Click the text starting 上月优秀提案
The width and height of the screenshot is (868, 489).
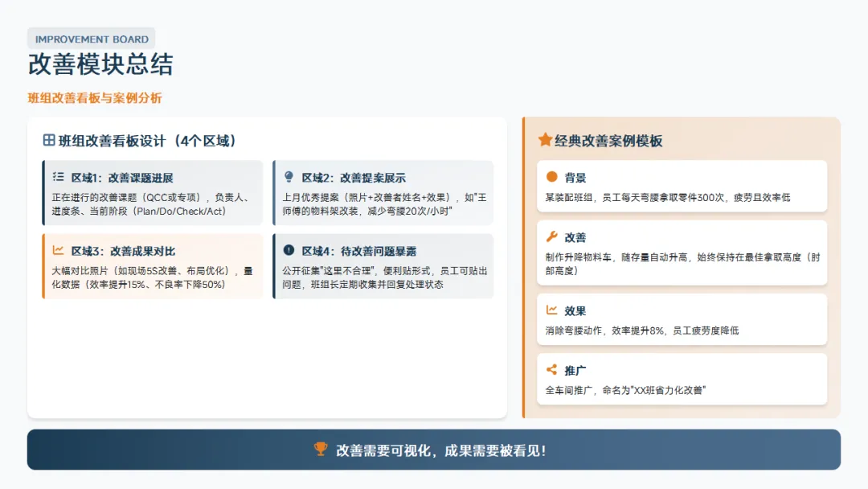384,204
